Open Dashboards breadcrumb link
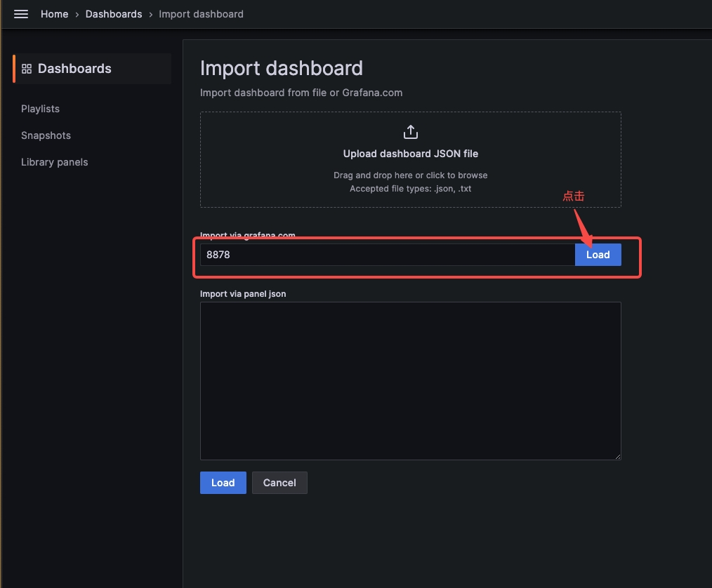Viewport: 712px width, 588px height. pyautogui.click(x=114, y=14)
